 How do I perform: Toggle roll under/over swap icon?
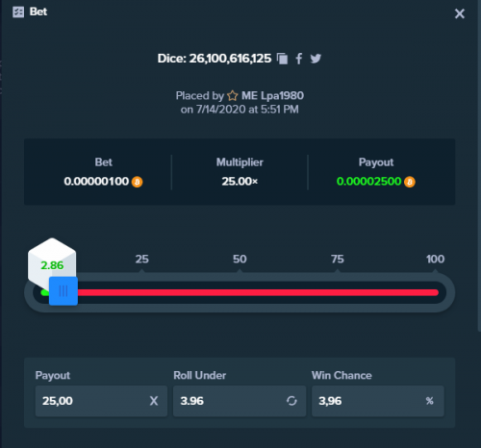291,401
